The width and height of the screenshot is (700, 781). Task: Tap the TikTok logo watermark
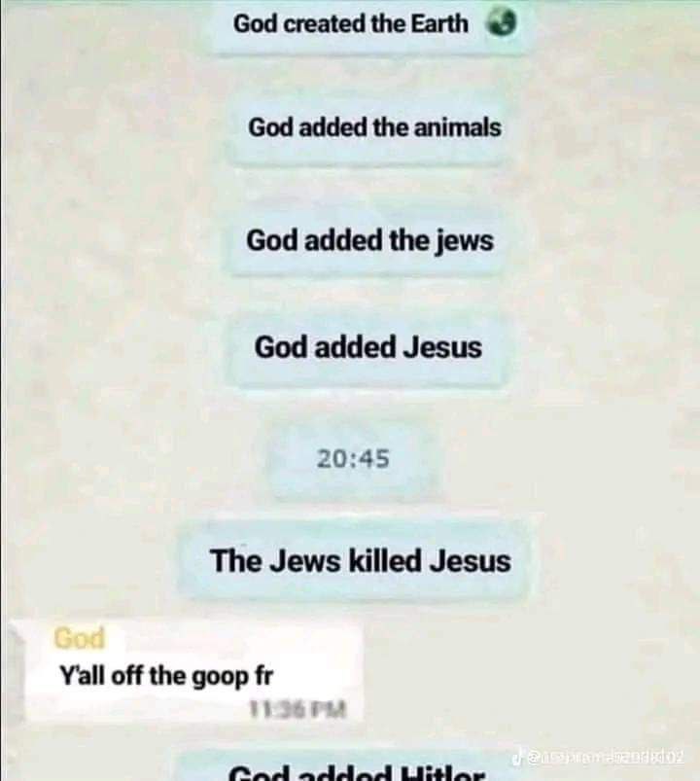pyautogui.click(x=518, y=758)
